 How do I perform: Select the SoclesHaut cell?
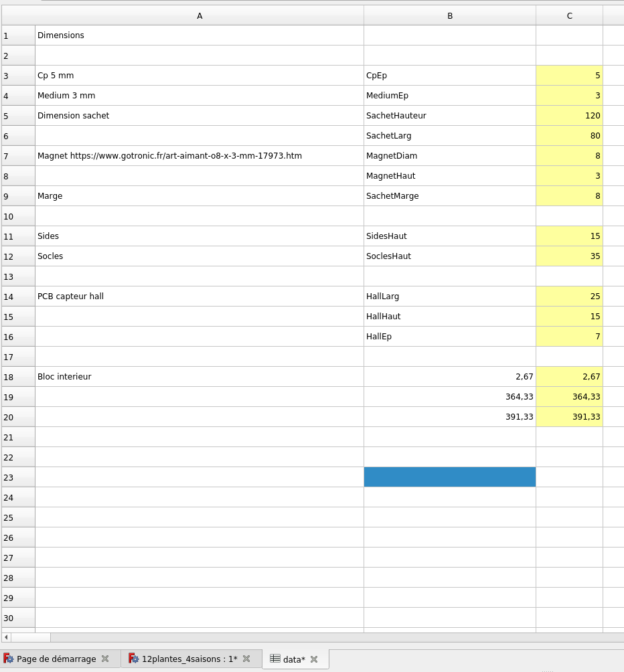449,256
